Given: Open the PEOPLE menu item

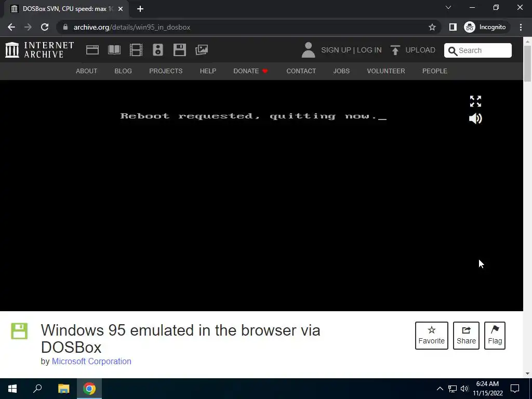Looking at the screenshot, I should (435, 71).
